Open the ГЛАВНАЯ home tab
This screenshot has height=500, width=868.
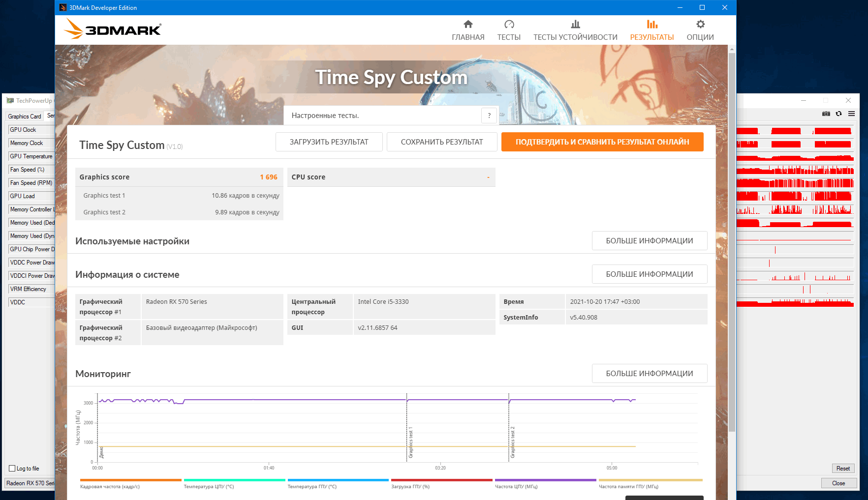point(468,30)
